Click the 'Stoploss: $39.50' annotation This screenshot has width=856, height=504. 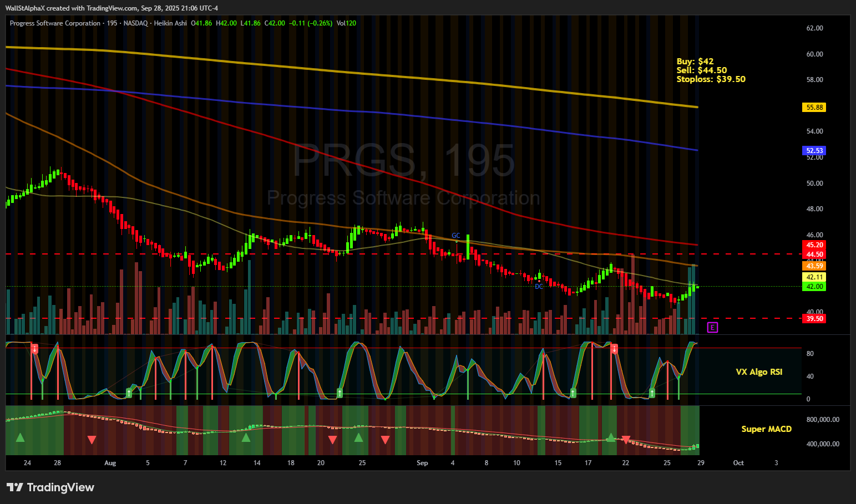pos(711,79)
